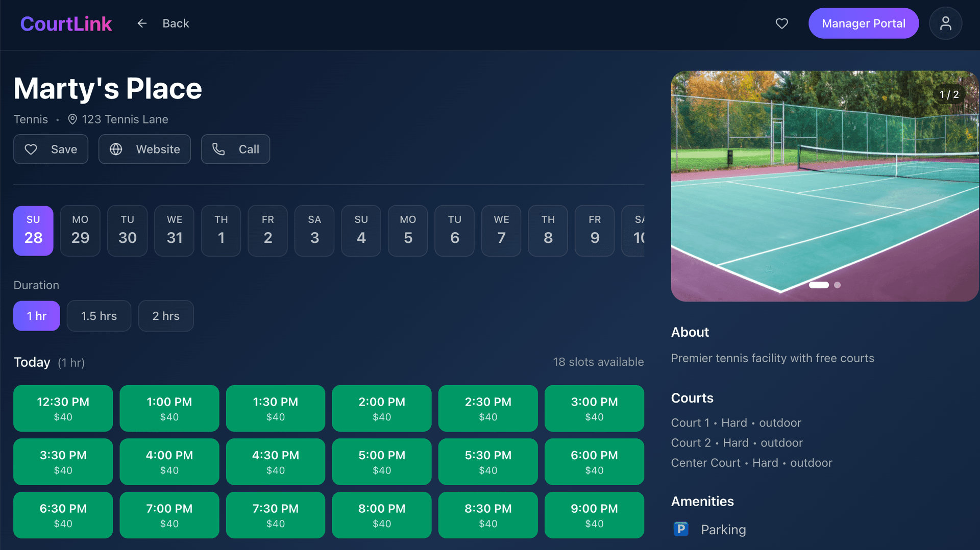Image resolution: width=980 pixels, height=550 pixels.
Task: Select the 1.5 hrs duration option
Action: [x=99, y=316]
